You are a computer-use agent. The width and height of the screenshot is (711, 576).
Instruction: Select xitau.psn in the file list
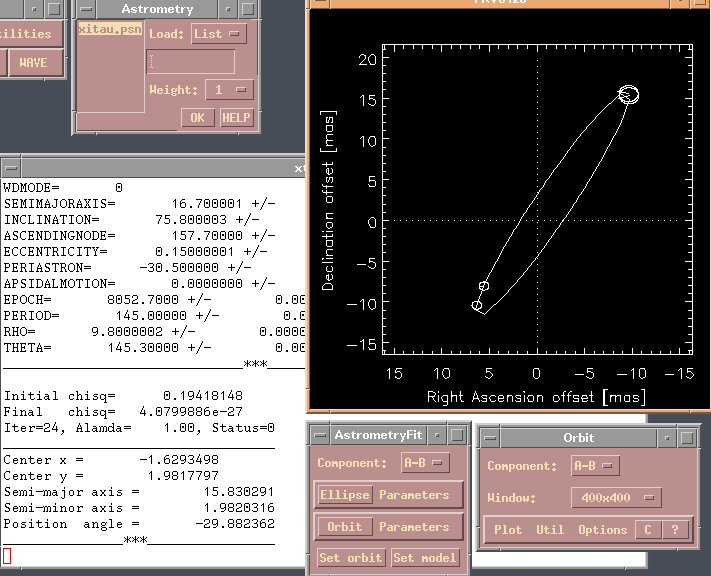tap(110, 31)
